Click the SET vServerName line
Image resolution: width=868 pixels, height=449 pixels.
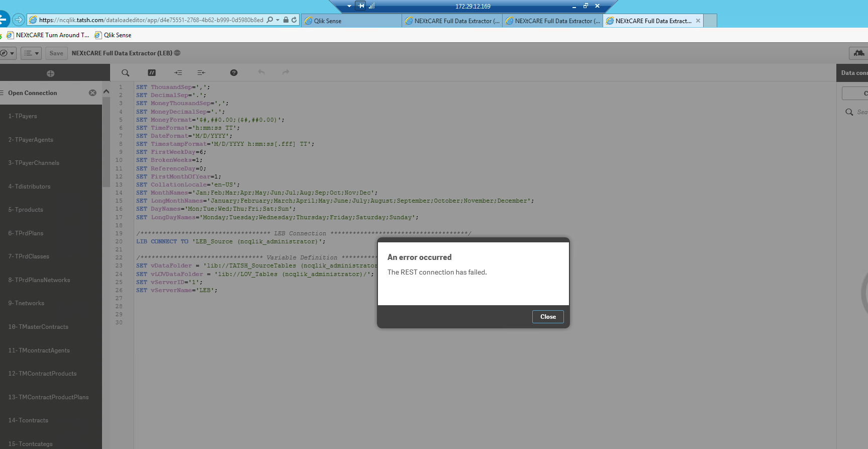click(x=177, y=290)
